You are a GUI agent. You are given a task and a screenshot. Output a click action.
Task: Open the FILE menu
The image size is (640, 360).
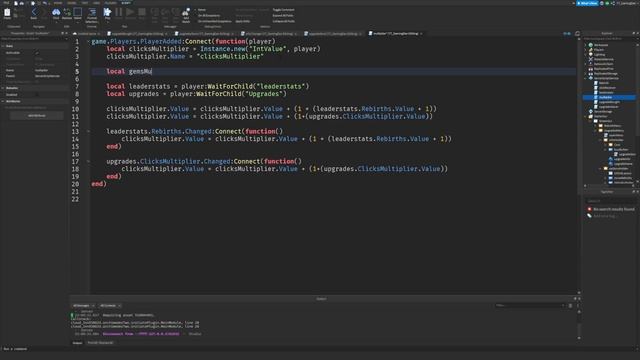[7, 3]
